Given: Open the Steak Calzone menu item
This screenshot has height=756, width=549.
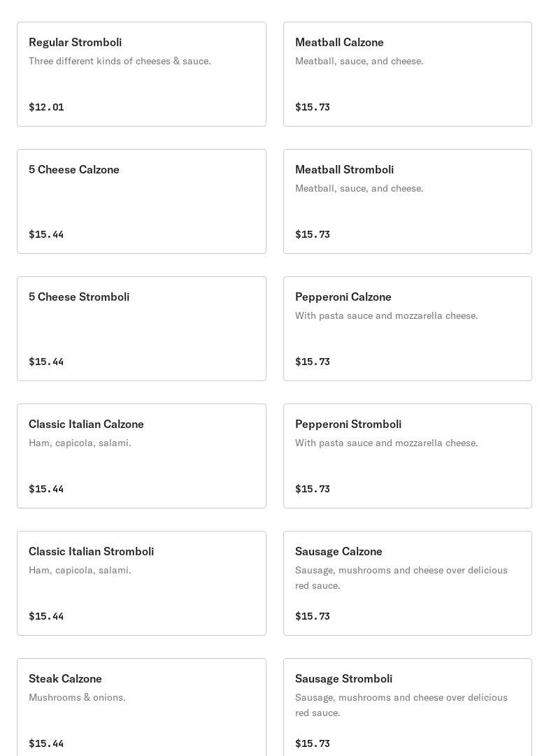Looking at the screenshot, I should [x=141, y=708].
